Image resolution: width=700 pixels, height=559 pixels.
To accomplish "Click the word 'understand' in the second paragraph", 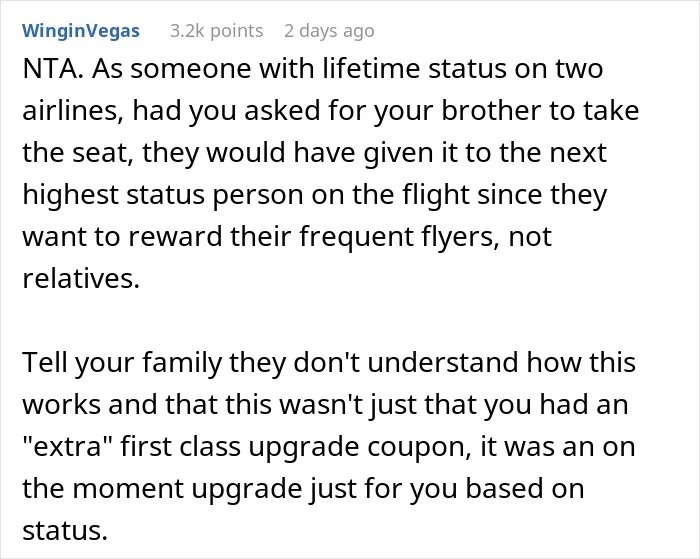I will coord(443,362).
